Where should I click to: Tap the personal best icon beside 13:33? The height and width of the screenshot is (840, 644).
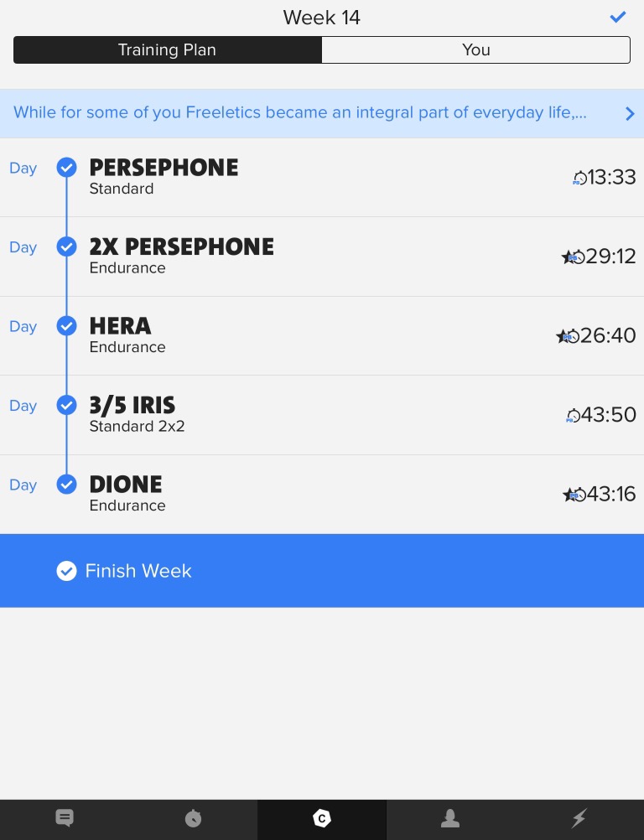pos(579,178)
